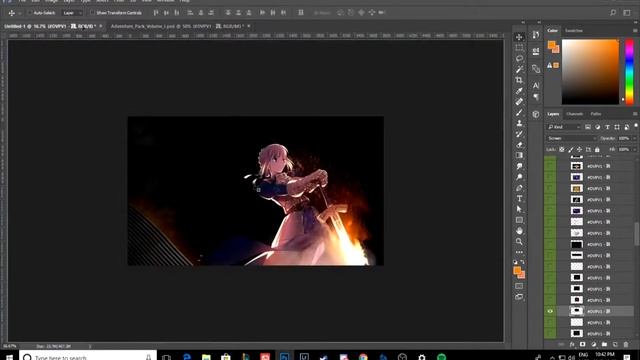This screenshot has width=640, height=360.
Task: Switch to the Adventure_Pack_Volume document tab
Action: pyautogui.click(x=178, y=26)
